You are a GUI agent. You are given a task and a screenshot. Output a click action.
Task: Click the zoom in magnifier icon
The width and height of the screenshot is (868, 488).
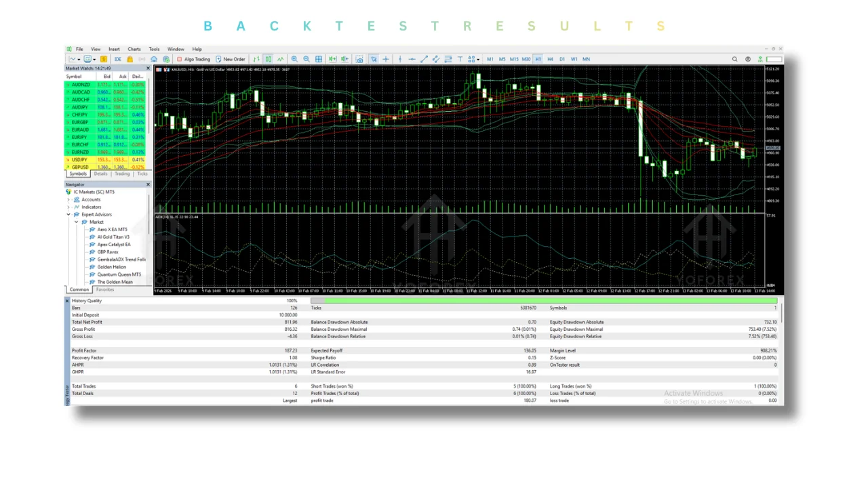(x=294, y=59)
